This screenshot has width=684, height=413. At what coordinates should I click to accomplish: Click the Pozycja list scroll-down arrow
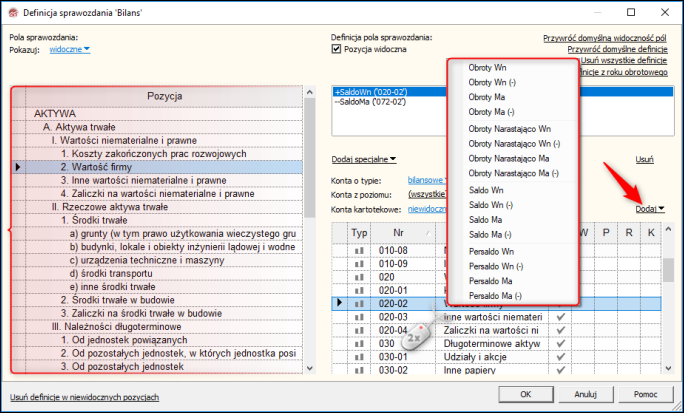click(x=309, y=369)
